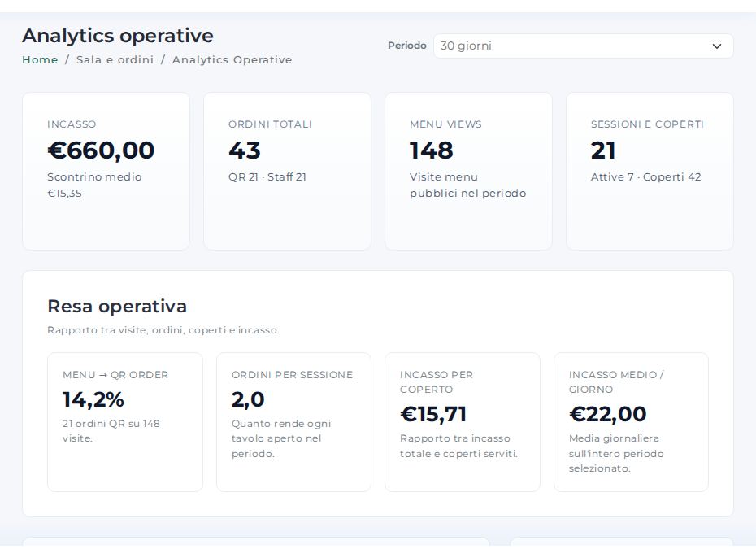Click Attive 7 · Coperti 42 text
Screen dimensions: 756x549
coord(645,177)
